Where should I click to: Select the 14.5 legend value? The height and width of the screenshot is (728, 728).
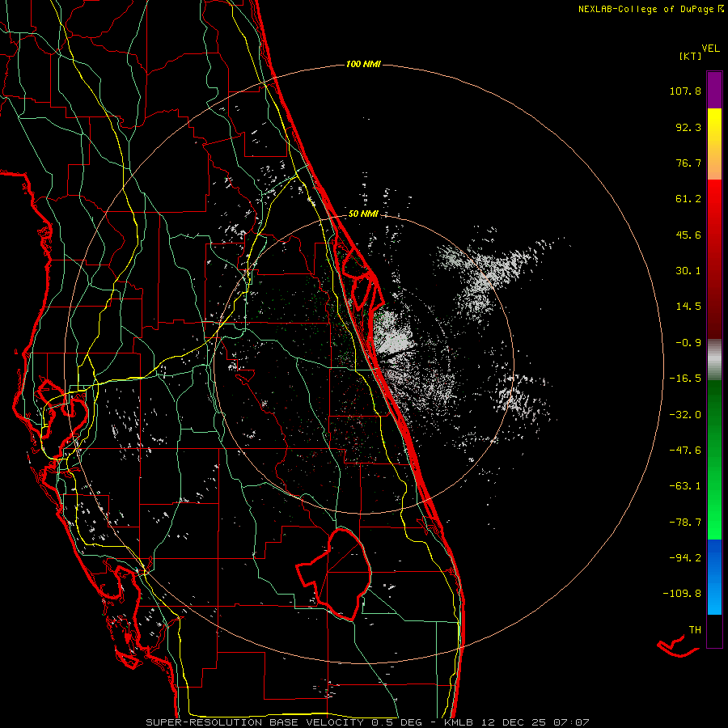tap(688, 307)
